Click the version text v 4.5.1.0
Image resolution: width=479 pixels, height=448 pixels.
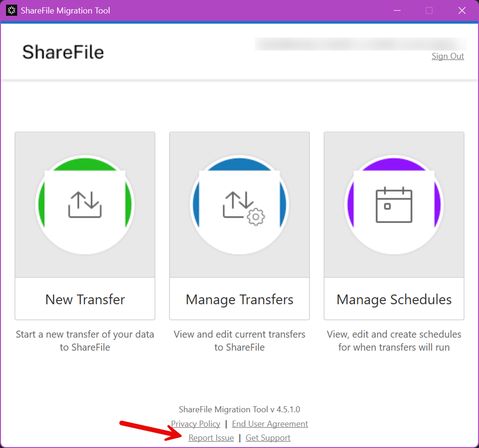point(239,409)
